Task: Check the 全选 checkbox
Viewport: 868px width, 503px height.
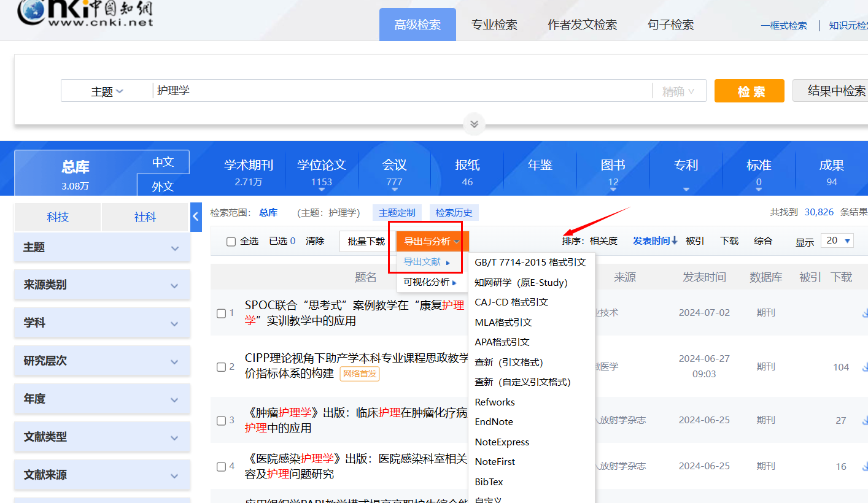Action: click(x=231, y=242)
